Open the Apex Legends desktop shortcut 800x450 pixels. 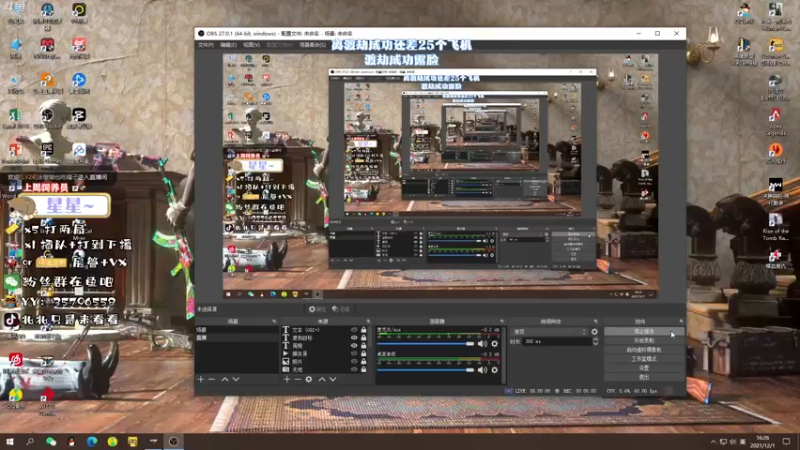click(776, 121)
